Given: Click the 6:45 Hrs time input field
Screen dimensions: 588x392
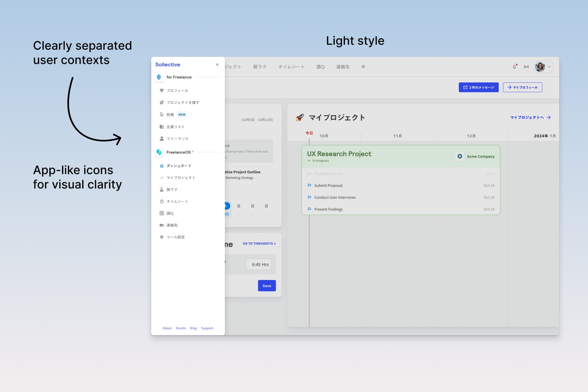Looking at the screenshot, I should (x=259, y=264).
